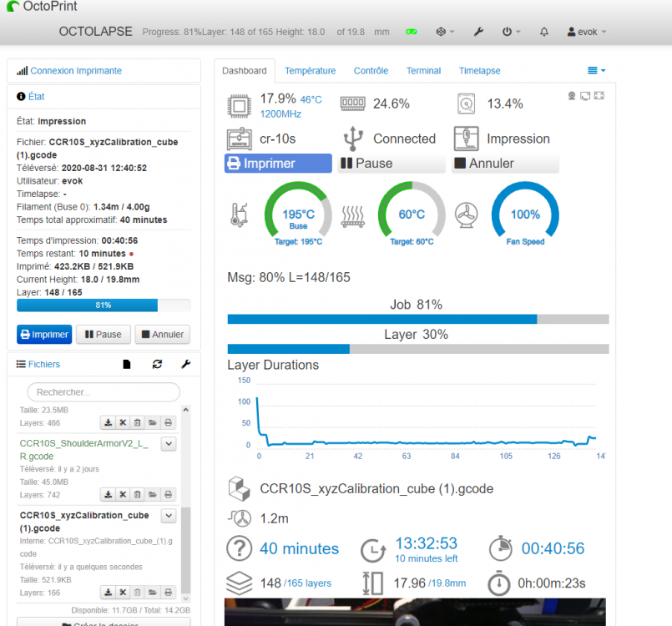This screenshot has height=626, width=672.
Task: Open the OctoPrint settings wrench in navbar
Action: click(478, 32)
